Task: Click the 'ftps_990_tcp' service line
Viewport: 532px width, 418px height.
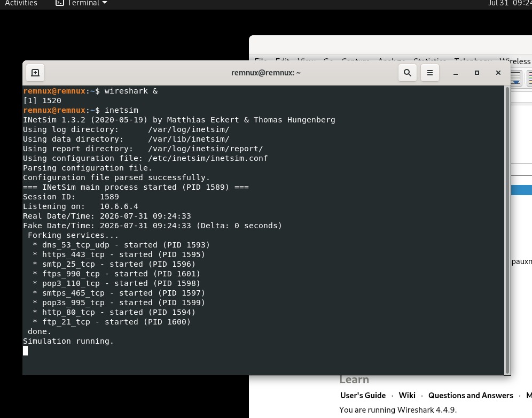Action: (x=116, y=274)
